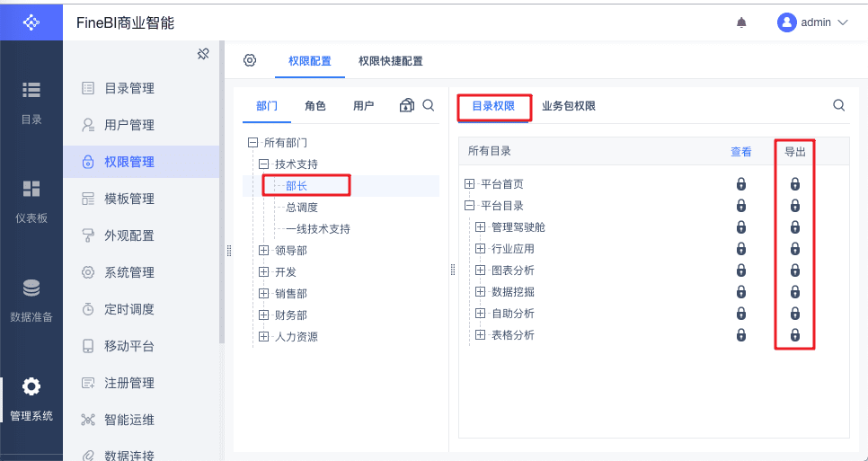Toggle 查看 lock for 平台首页
The image size is (868, 461).
pos(741,184)
